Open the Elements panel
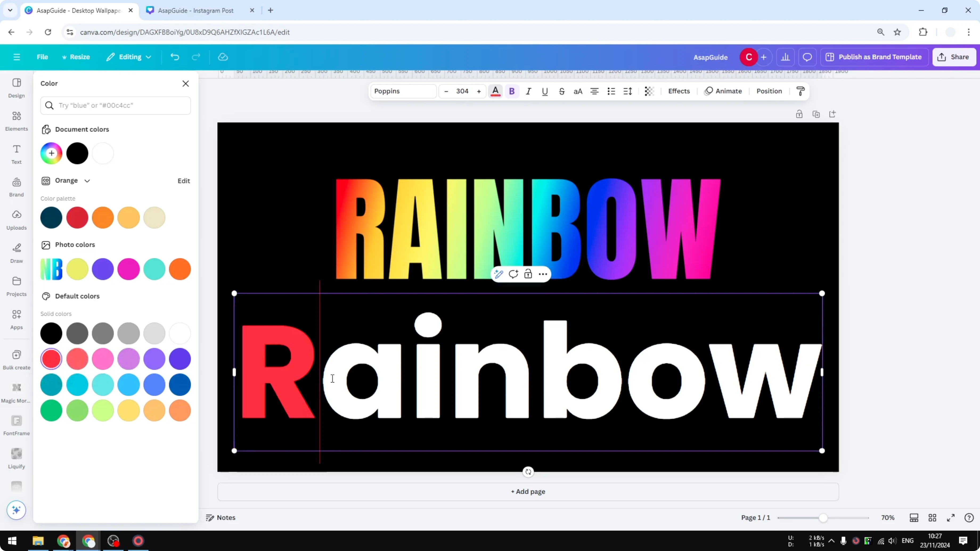The width and height of the screenshot is (980, 551). [16, 120]
